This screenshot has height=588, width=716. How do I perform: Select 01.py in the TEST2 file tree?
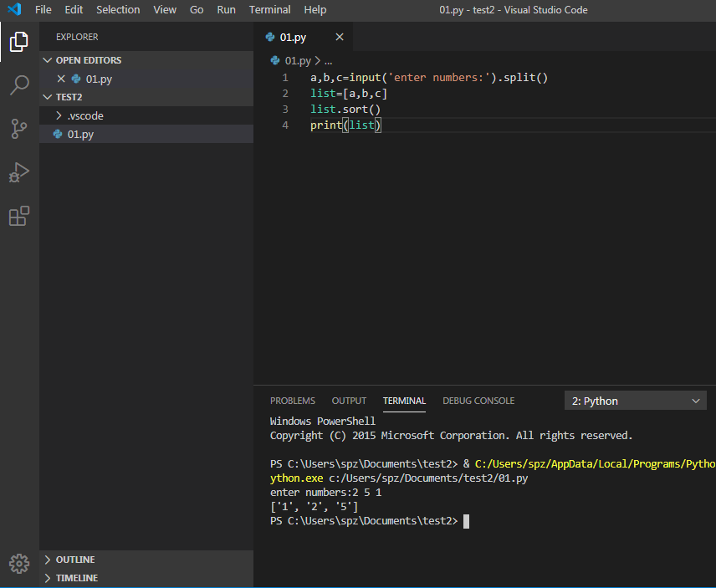(x=80, y=134)
